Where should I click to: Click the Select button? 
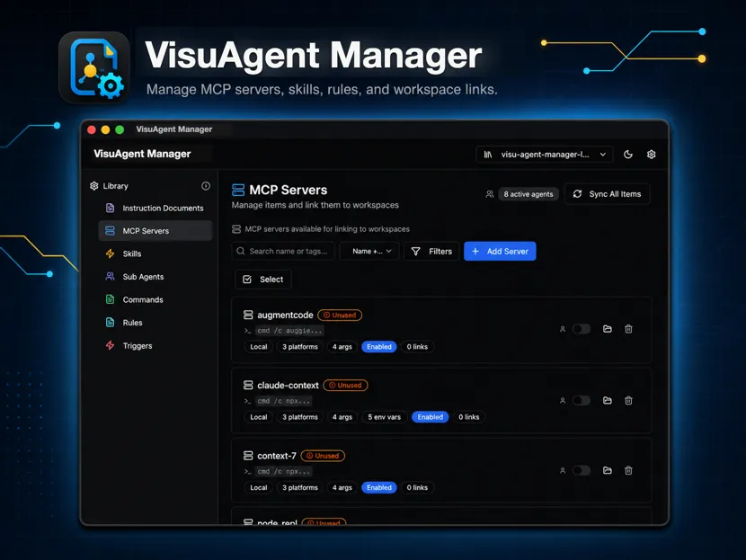(263, 280)
